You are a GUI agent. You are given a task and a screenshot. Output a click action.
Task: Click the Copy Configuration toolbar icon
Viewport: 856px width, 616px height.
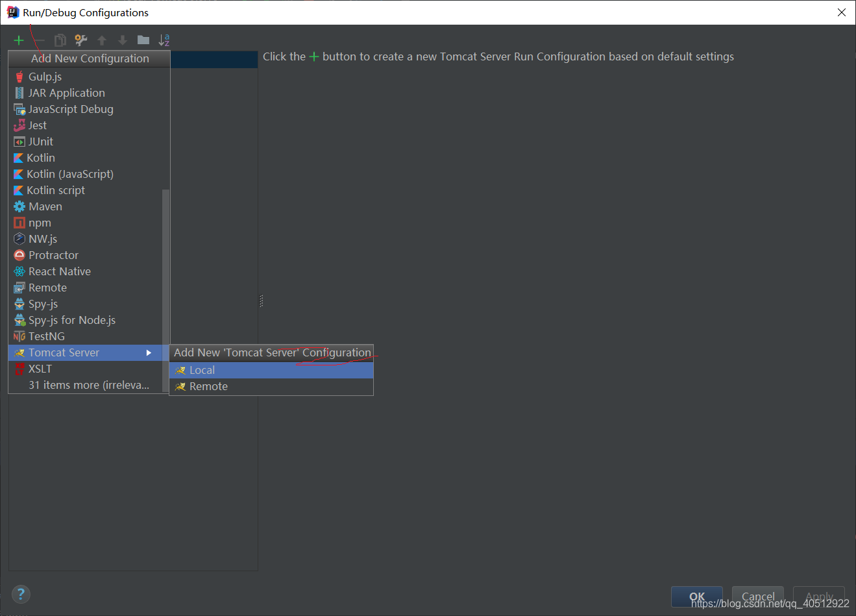click(60, 40)
